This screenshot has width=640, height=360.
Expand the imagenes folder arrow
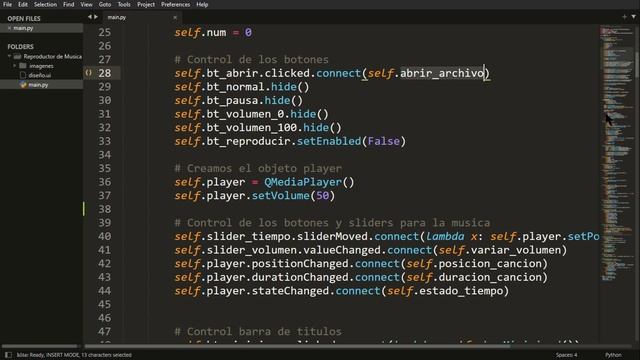15,66
